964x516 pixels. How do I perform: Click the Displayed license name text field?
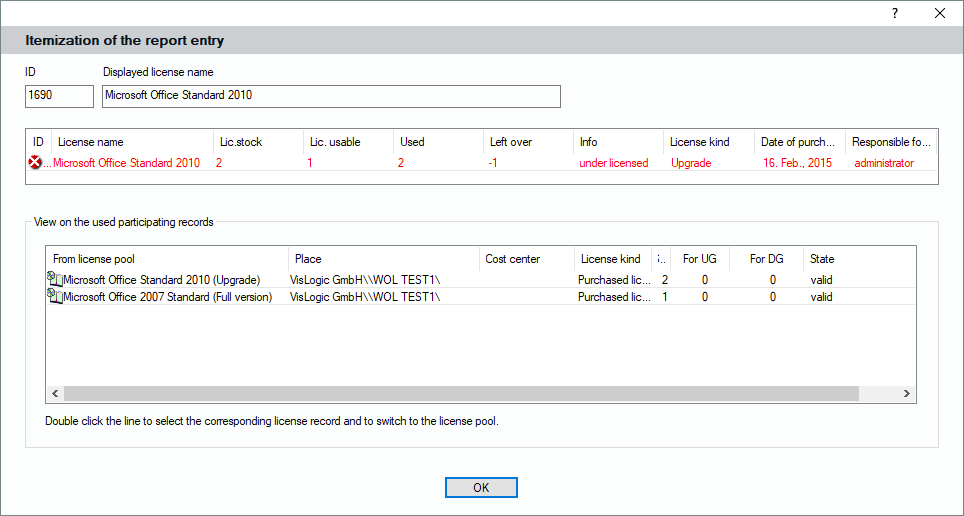point(331,96)
